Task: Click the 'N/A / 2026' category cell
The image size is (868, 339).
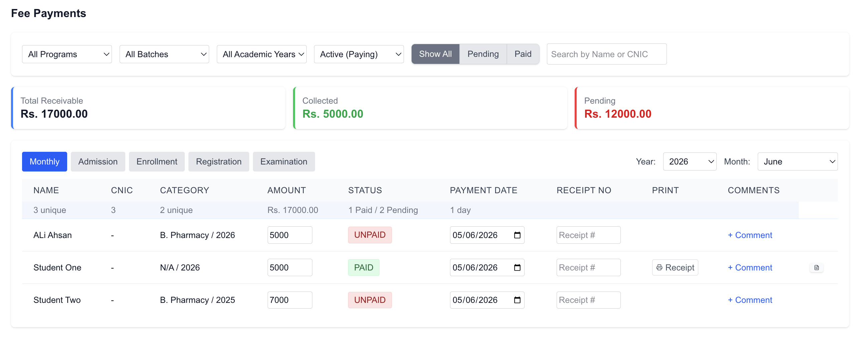Action: tap(180, 267)
